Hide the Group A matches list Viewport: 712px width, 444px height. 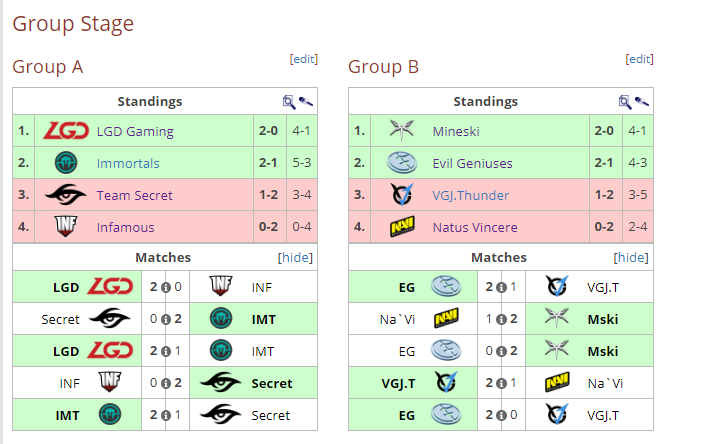pyautogui.click(x=295, y=257)
